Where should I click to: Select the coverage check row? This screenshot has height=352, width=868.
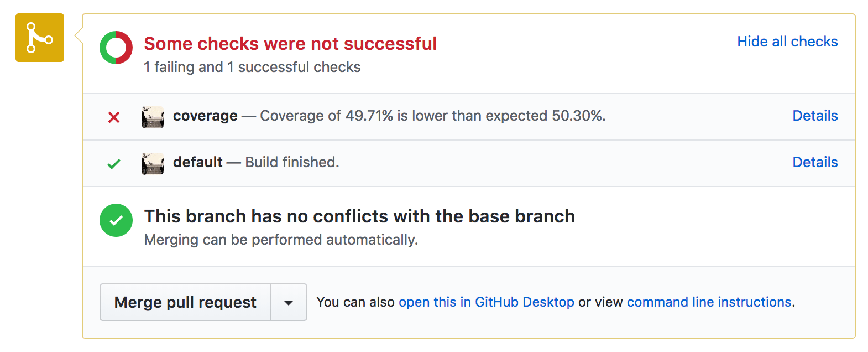coord(387,117)
